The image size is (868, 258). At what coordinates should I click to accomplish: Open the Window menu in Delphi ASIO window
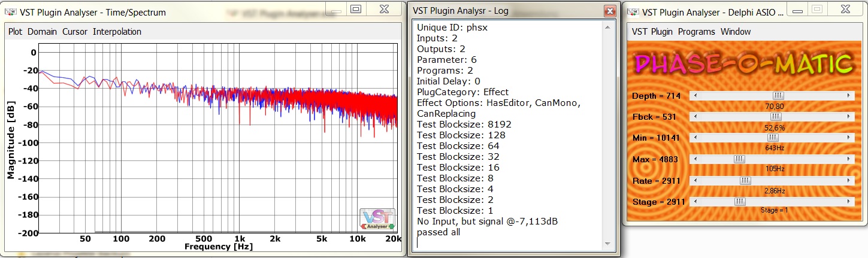point(735,32)
